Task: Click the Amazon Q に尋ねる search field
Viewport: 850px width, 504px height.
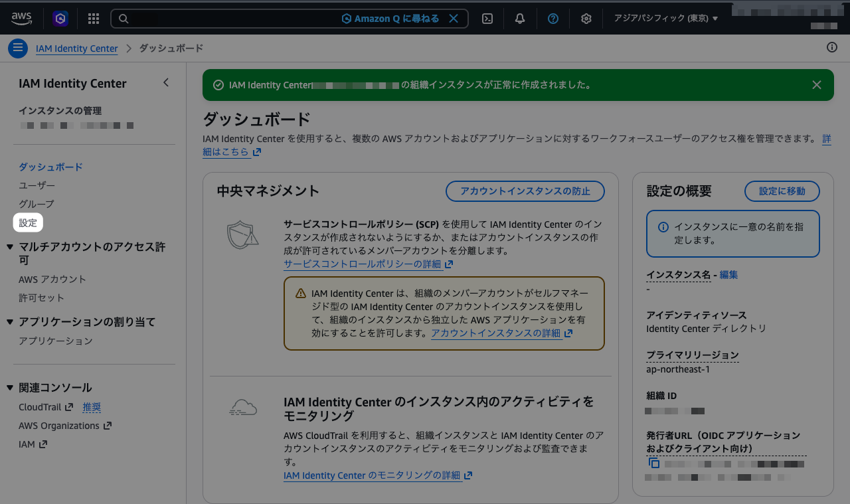Action: tap(290, 19)
